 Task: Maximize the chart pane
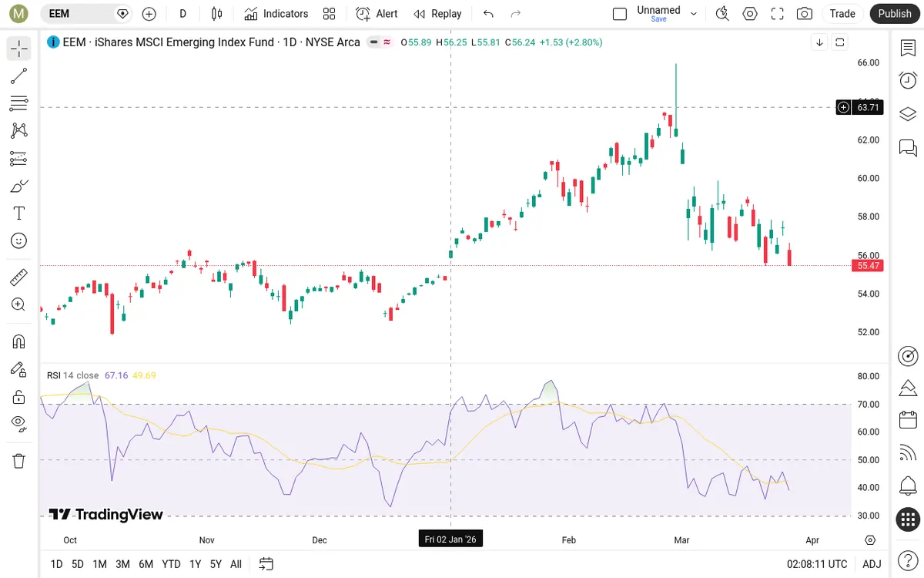(840, 42)
